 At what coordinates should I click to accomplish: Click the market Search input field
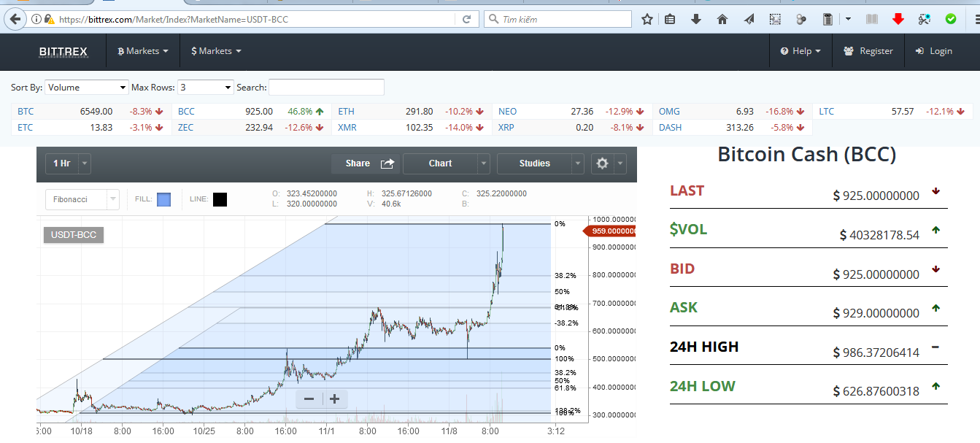[326, 88]
